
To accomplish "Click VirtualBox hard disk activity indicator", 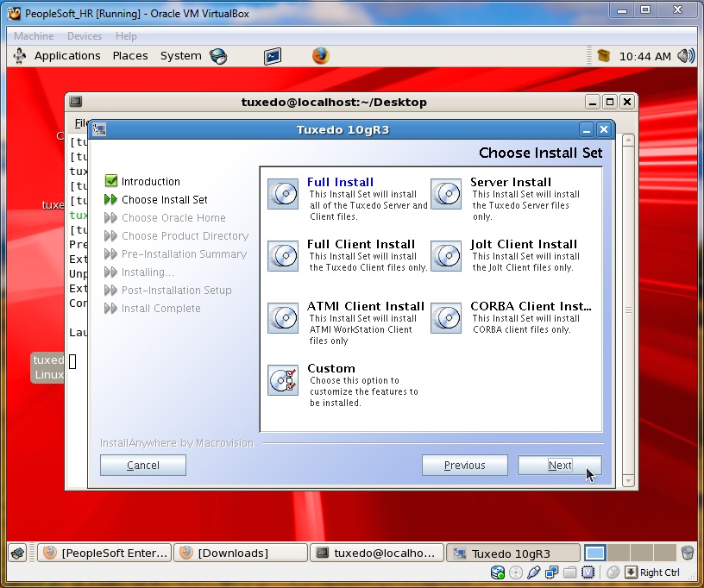I will click(x=498, y=572).
